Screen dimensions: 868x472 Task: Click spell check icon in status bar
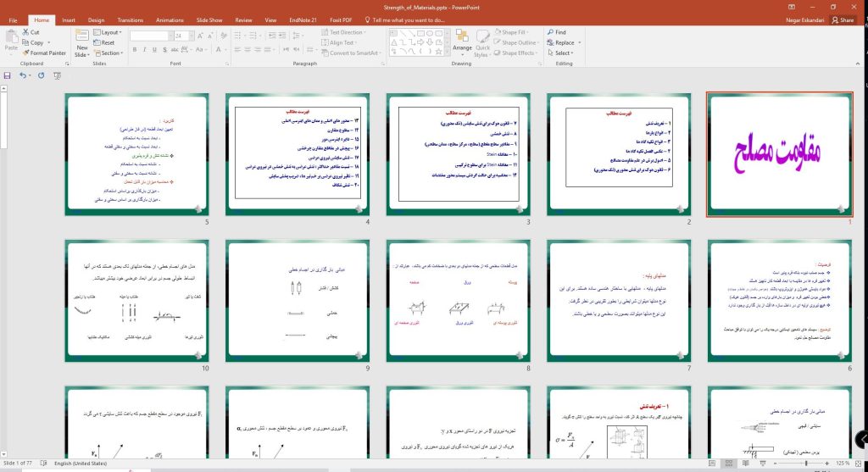point(44,464)
